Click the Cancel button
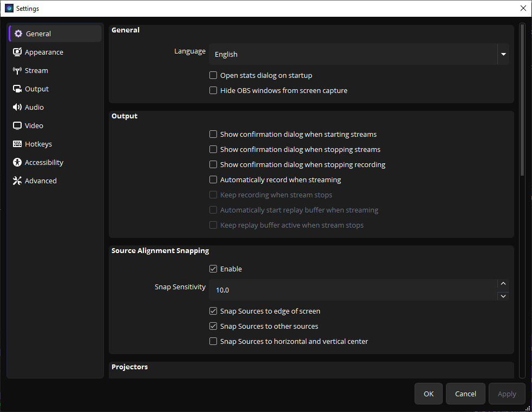532x412 pixels. (465, 394)
